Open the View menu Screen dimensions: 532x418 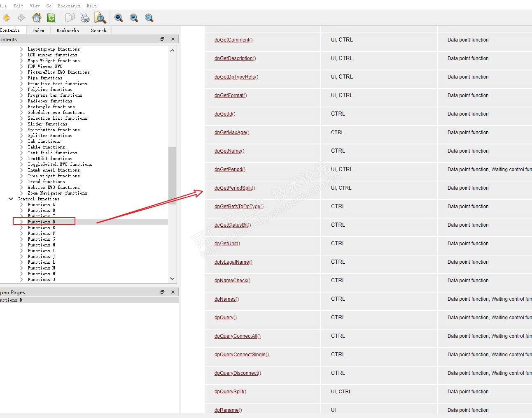pos(35,6)
